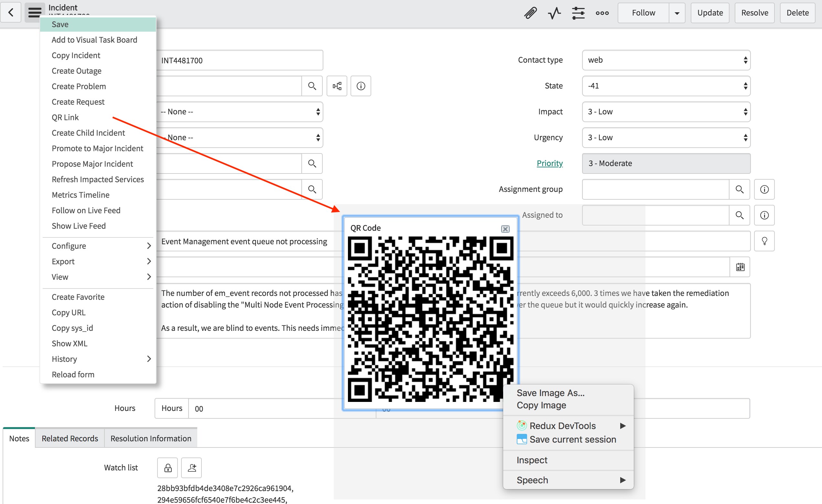Viewport: 822px width, 504px height.
Task: Click the lightbulb suggestion icon
Action: [764, 241]
